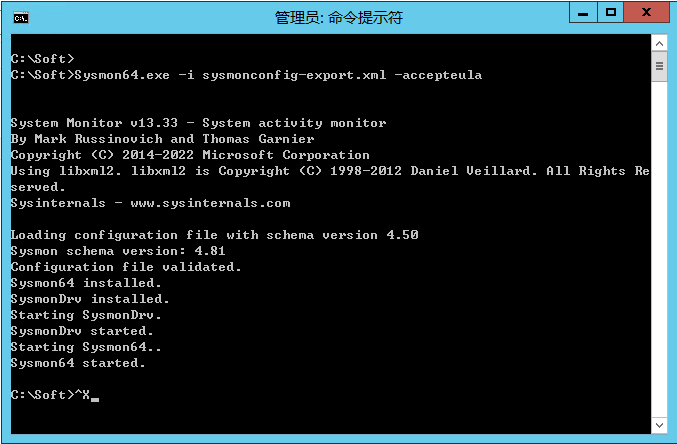Click the title bar text 管理员: 命令提示符
The image size is (677, 444).
337,17
